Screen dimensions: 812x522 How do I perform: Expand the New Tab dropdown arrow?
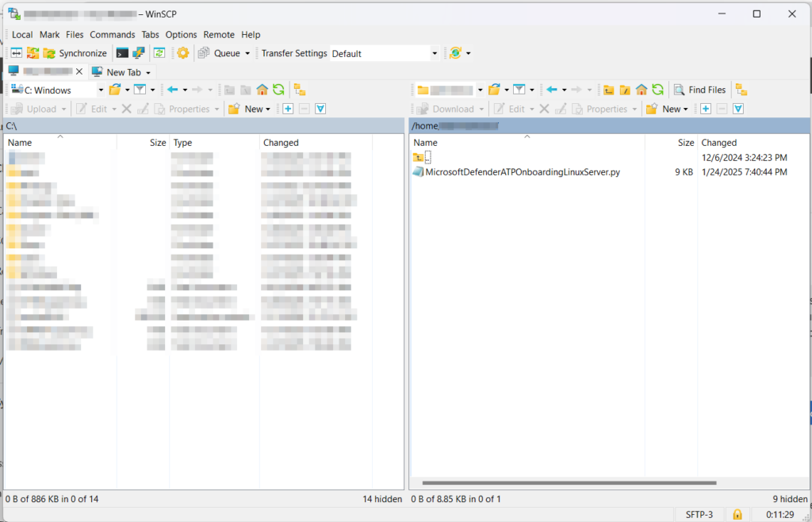click(x=148, y=72)
